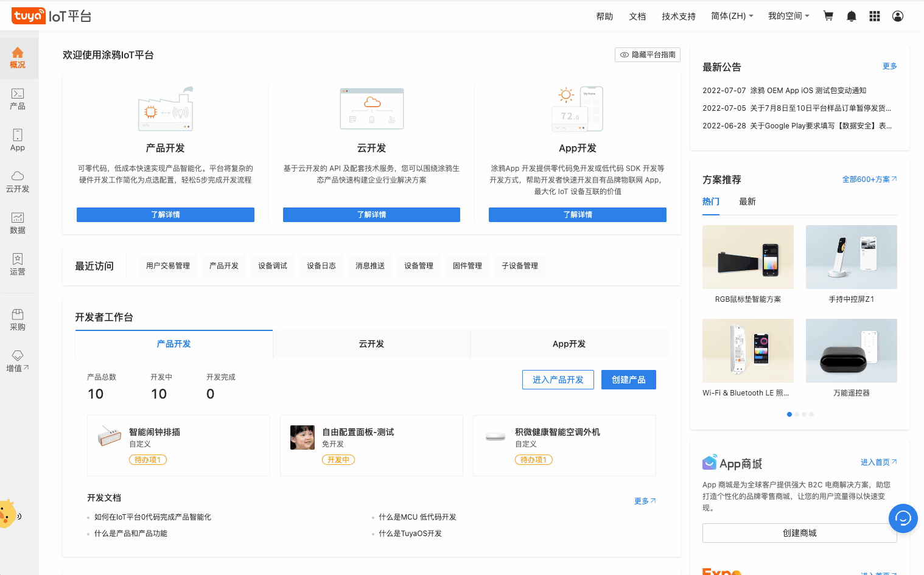Open the 技术支持 top menu item
The height and width of the screenshot is (575, 924).
point(679,16)
